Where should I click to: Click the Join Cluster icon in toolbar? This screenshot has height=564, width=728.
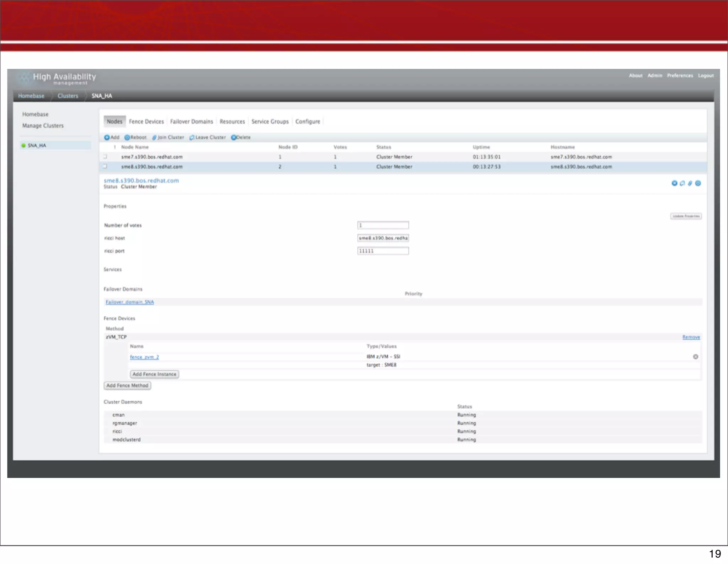pos(154,137)
